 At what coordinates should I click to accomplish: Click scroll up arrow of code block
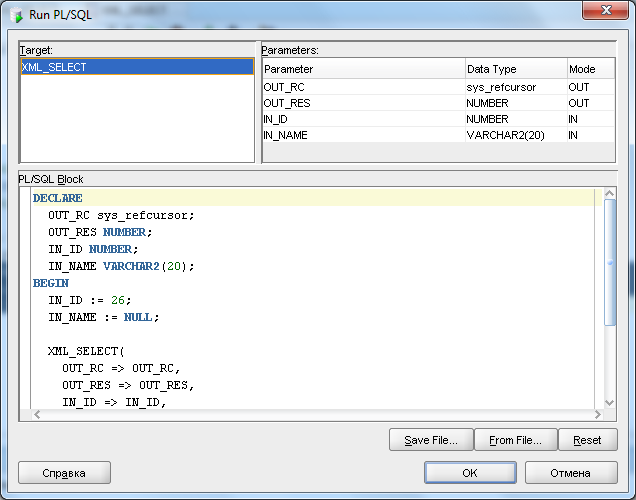(x=609, y=193)
